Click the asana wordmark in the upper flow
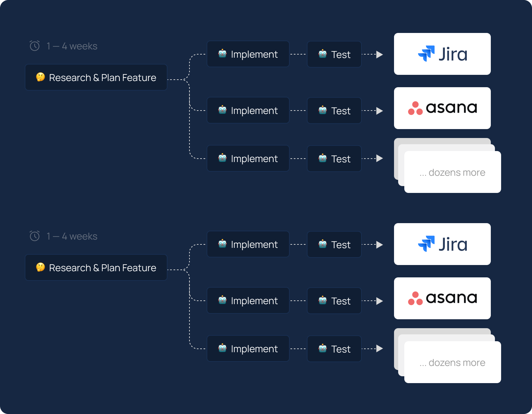The image size is (532, 414). [452, 108]
